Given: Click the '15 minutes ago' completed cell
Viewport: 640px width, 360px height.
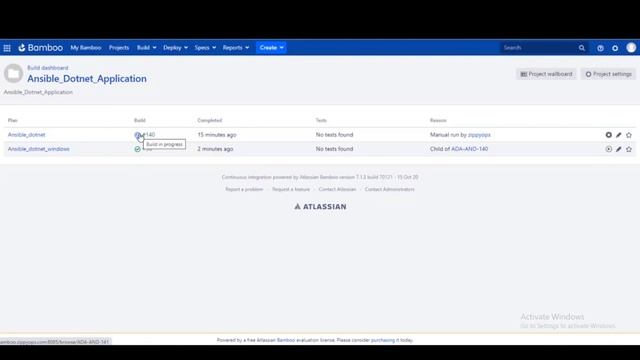Looking at the screenshot, I should 217,135.
